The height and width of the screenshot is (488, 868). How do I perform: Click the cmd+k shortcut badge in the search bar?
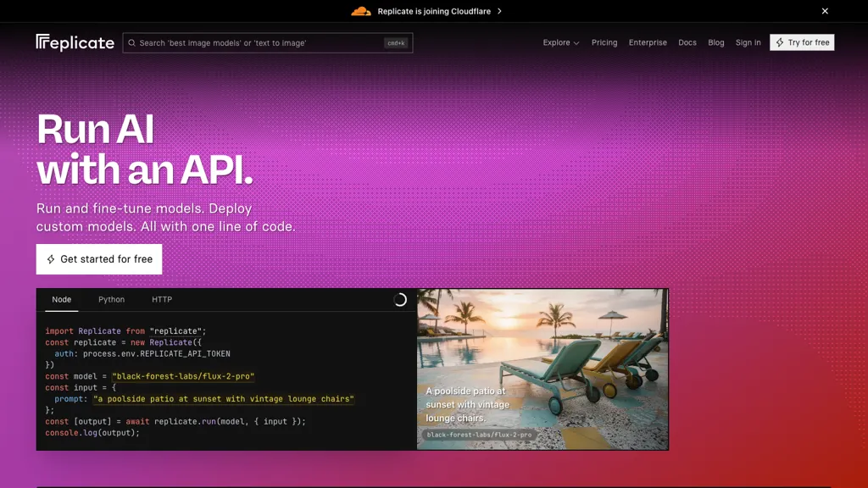coord(395,42)
